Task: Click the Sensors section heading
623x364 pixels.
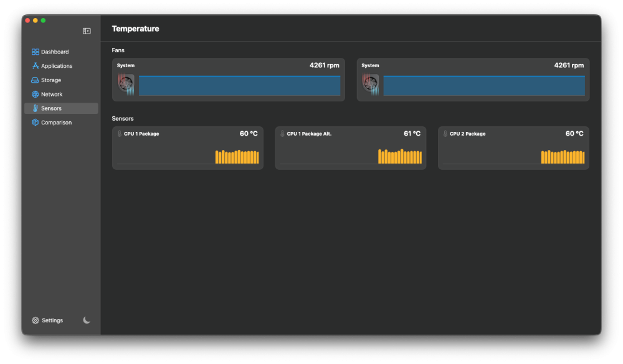Action: (x=122, y=118)
